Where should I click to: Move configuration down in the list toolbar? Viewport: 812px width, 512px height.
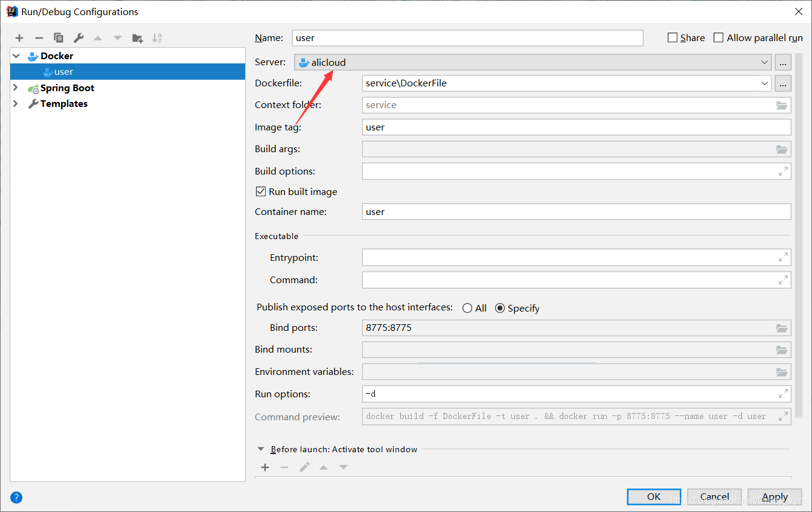tap(118, 38)
